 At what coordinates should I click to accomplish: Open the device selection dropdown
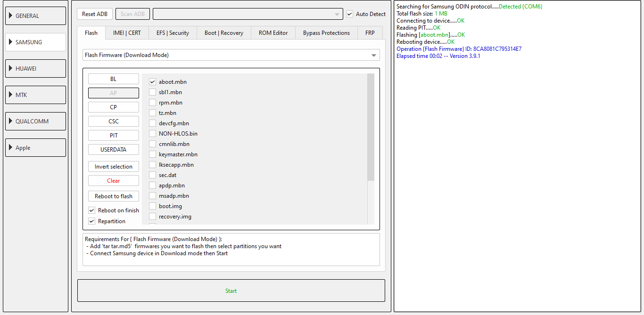point(248,14)
